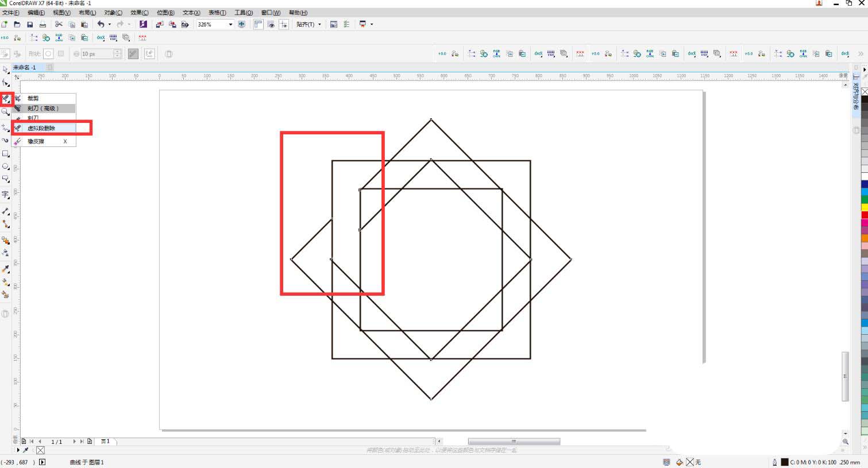Screen dimensions: 868x468
Task: Click the Save floppy disk icon
Action: pos(30,24)
